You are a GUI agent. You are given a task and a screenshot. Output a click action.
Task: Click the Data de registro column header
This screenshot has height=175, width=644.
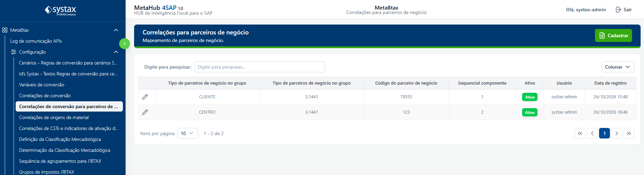pyautogui.click(x=610, y=83)
